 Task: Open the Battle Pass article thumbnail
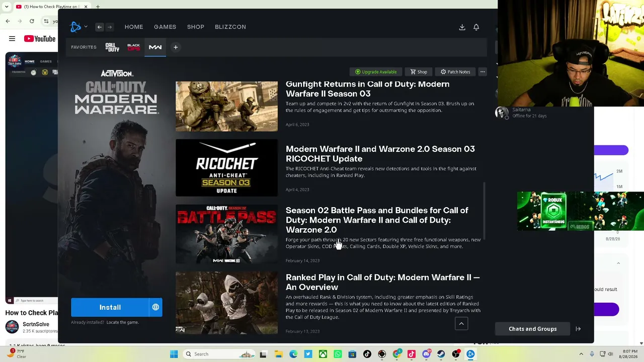point(226,234)
